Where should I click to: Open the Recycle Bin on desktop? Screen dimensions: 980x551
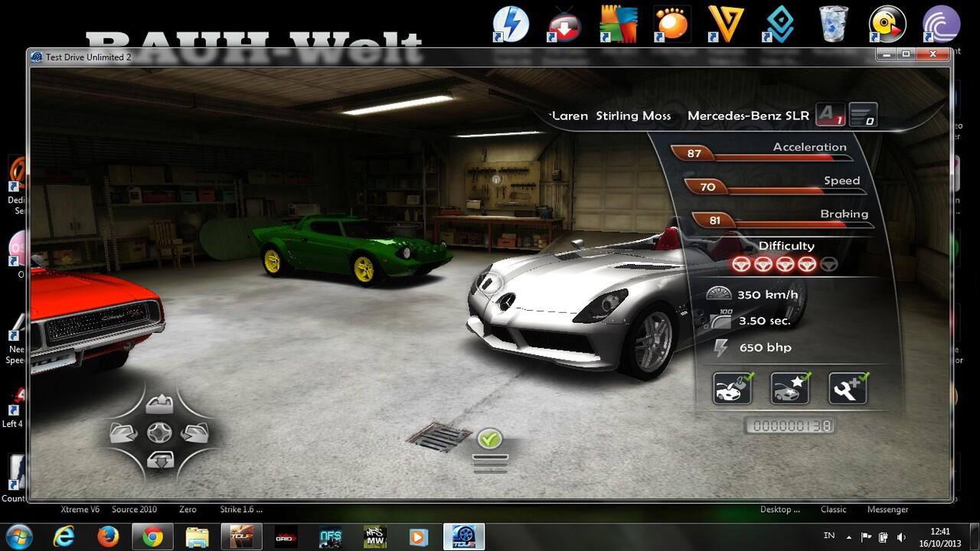pos(832,24)
